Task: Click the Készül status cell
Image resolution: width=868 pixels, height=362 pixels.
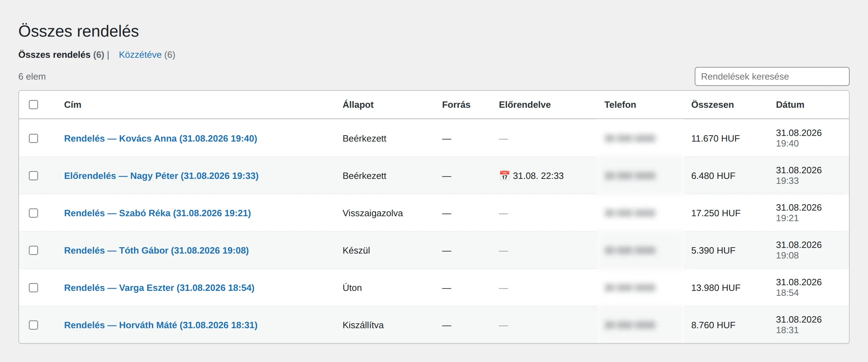Action: tap(356, 250)
